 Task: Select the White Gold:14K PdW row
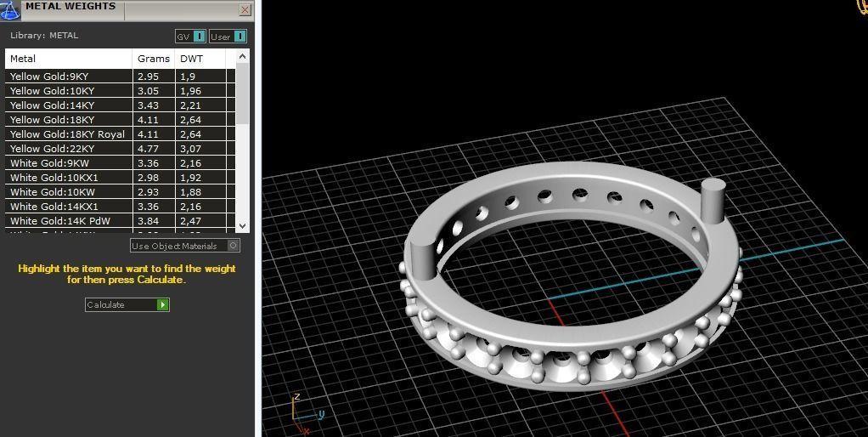(120, 220)
